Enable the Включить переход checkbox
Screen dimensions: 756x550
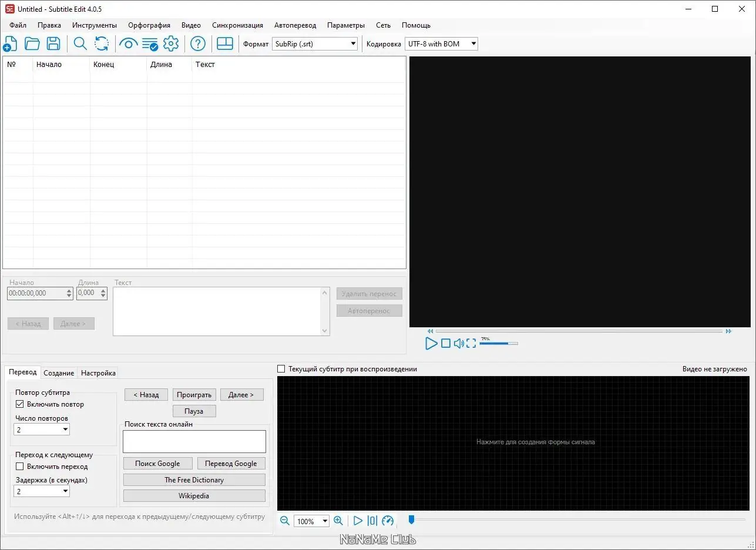pos(19,467)
